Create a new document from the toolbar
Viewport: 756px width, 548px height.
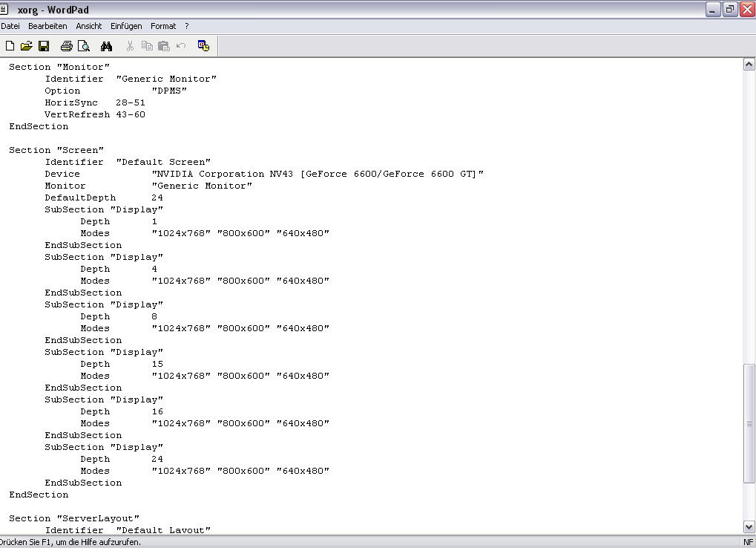10,46
